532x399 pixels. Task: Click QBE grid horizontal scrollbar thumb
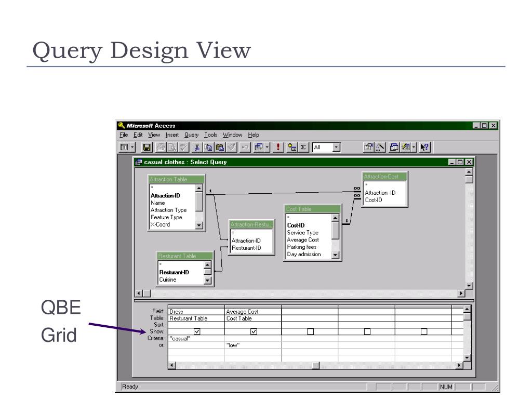tap(315, 365)
